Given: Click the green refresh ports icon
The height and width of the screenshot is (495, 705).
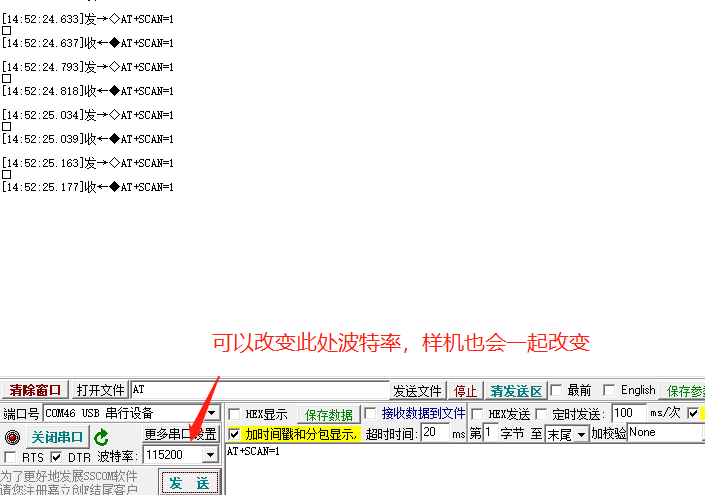Looking at the screenshot, I should 101,437.
